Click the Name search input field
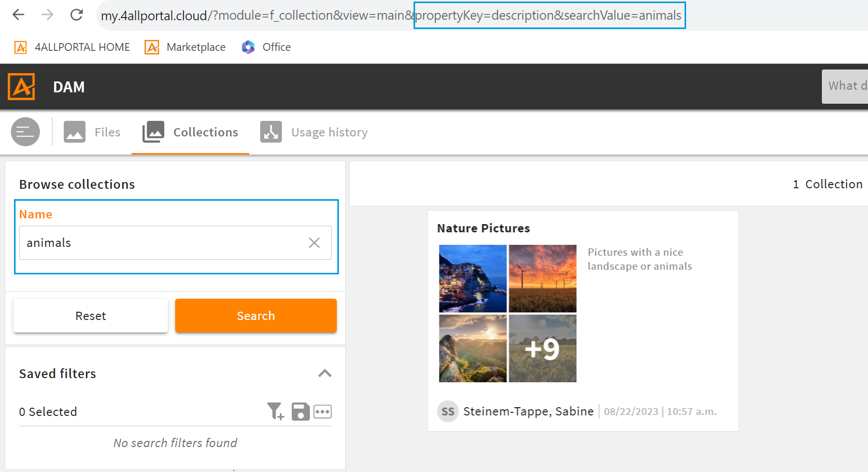The height and width of the screenshot is (472, 868). tap(175, 243)
